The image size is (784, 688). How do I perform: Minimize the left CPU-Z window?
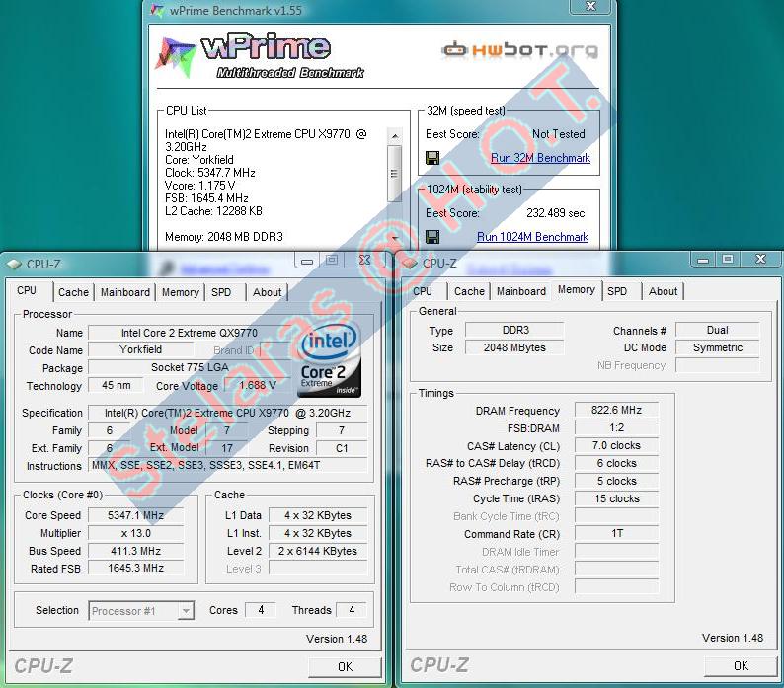point(307,261)
